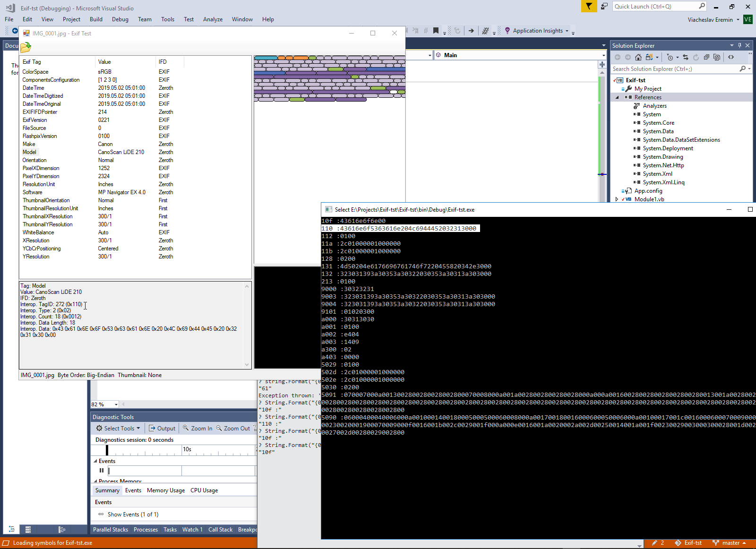
Task: Open Output from Diagnostic Tools toolbar
Action: click(x=162, y=429)
